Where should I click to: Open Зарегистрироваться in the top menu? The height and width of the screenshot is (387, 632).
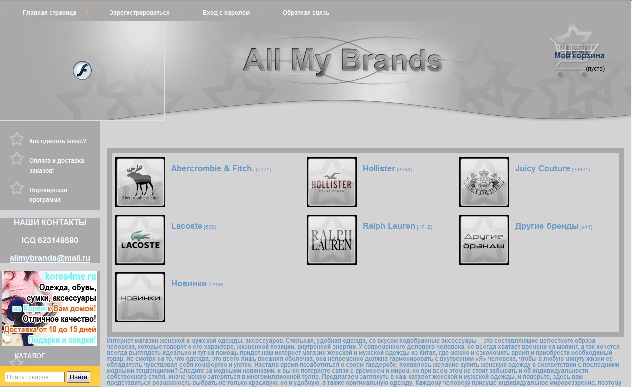[x=139, y=12]
